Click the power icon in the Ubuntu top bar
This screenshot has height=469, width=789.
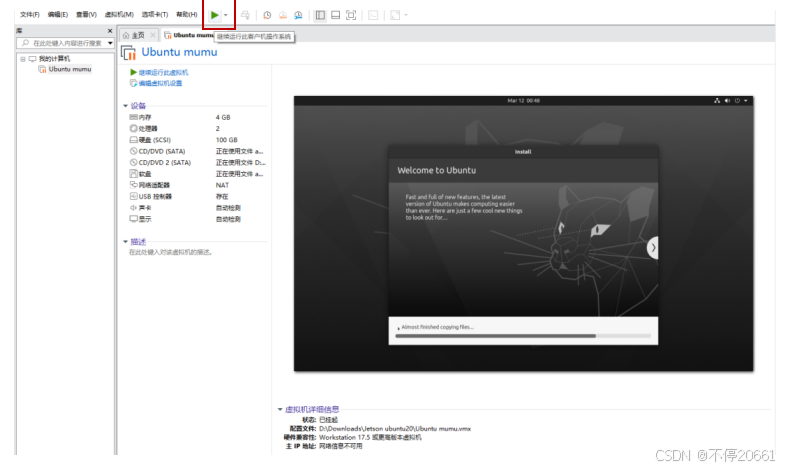coord(737,101)
